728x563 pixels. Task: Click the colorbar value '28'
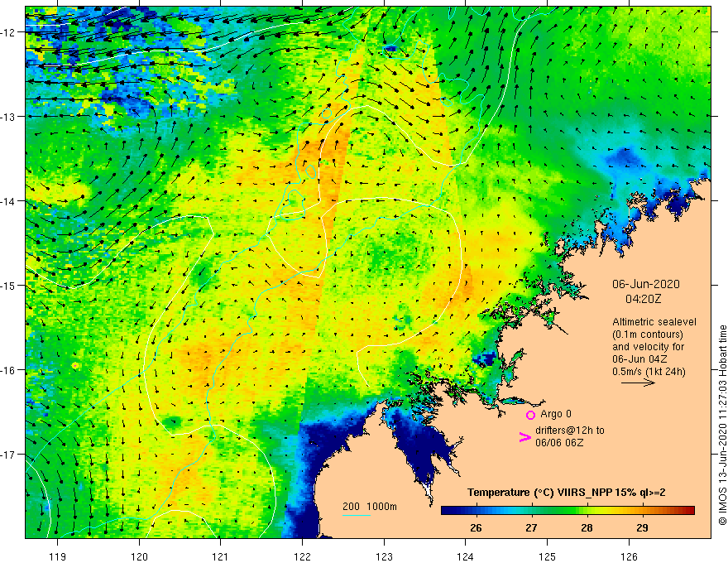pyautogui.click(x=587, y=528)
